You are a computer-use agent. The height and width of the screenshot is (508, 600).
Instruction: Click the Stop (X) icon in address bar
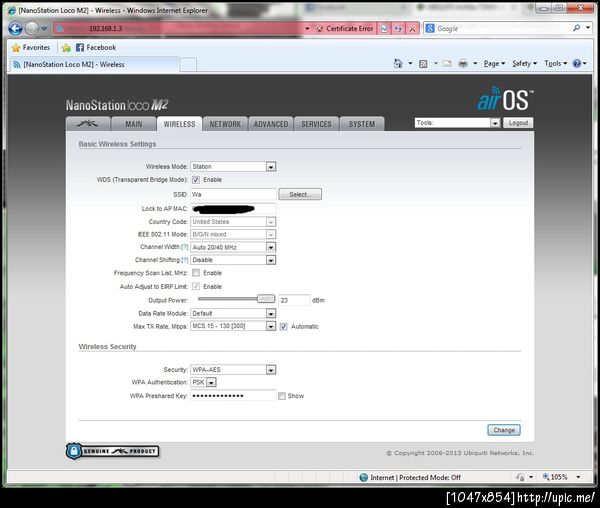412,29
